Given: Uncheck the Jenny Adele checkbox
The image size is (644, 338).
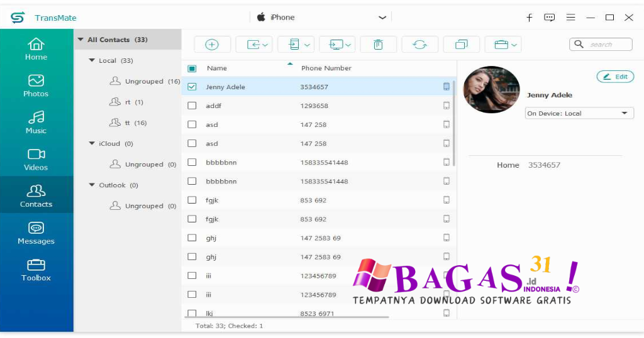Looking at the screenshot, I should point(192,87).
